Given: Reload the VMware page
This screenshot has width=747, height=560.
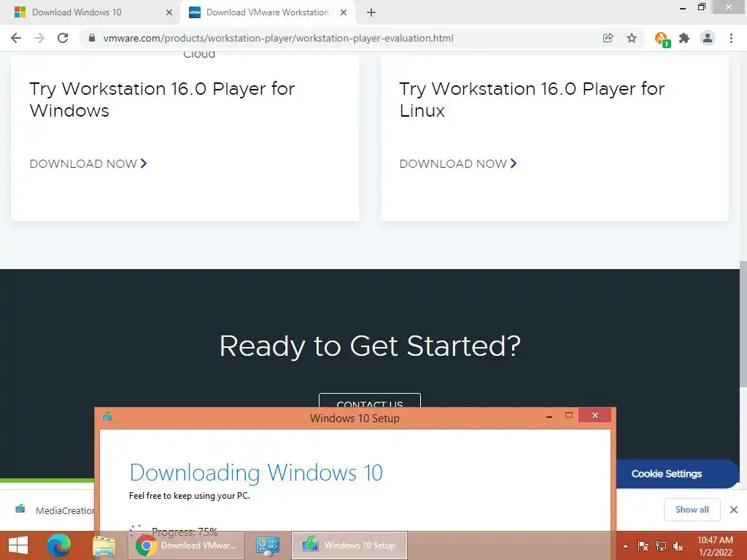Looking at the screenshot, I should coord(63,38).
